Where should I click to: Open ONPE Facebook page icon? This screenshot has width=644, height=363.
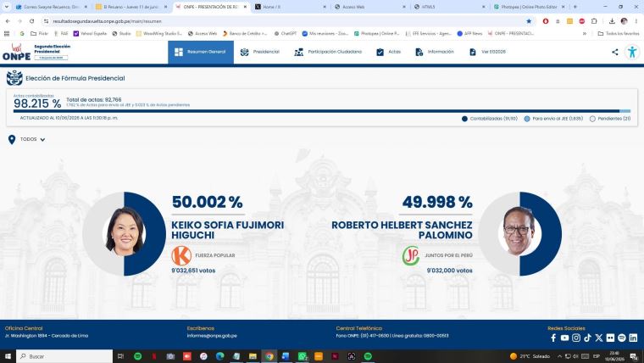pos(553,338)
